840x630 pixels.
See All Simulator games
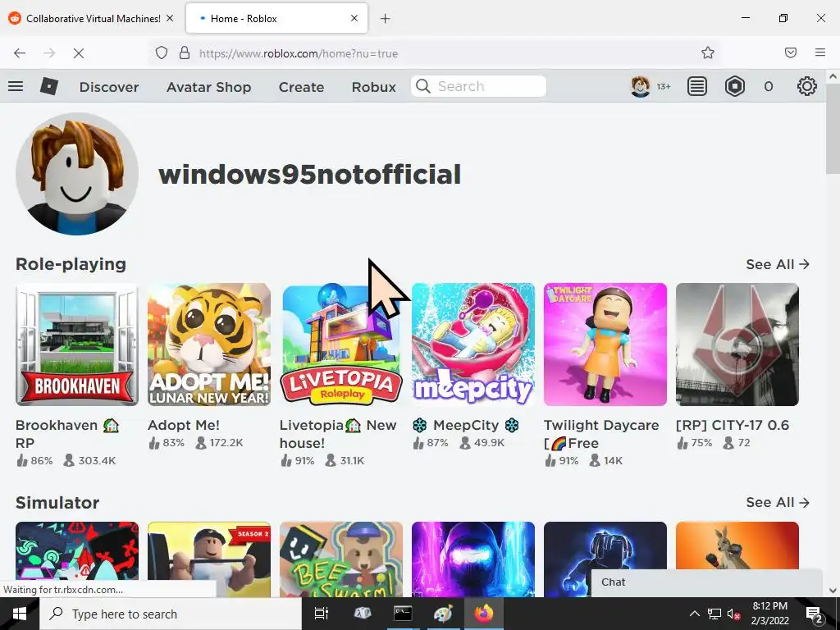[x=778, y=502]
